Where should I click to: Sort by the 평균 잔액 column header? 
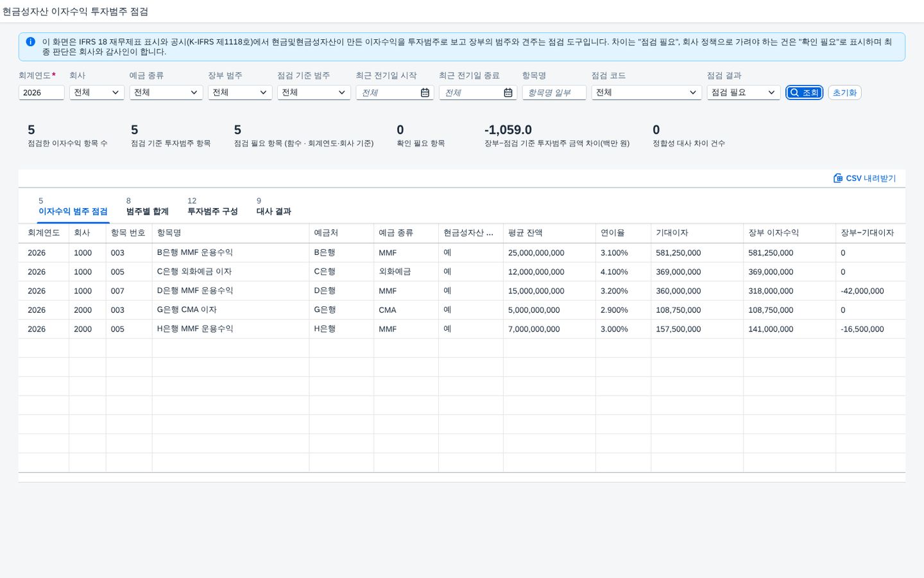click(549, 233)
